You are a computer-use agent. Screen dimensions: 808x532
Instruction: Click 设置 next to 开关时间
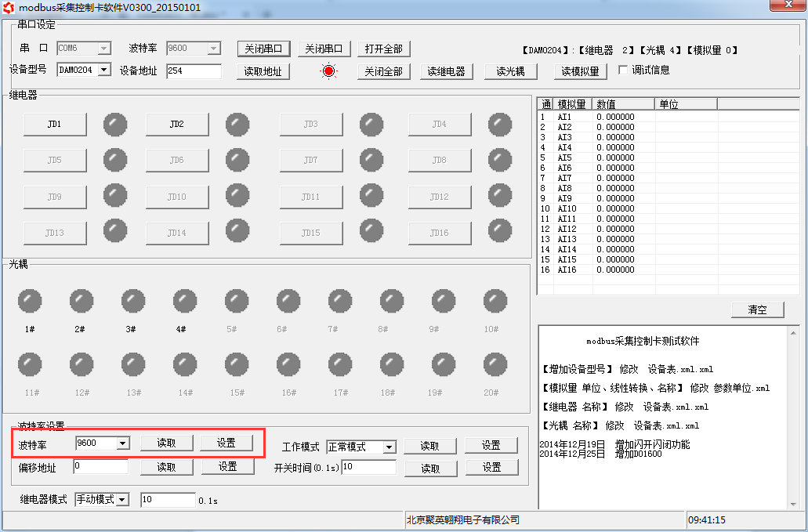click(x=492, y=468)
